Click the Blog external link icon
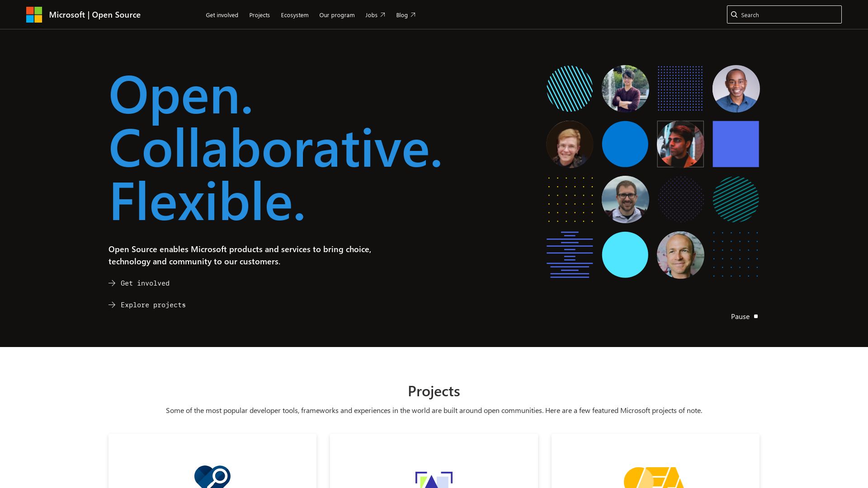Screen dimensions: 868x488 click(x=413, y=14)
